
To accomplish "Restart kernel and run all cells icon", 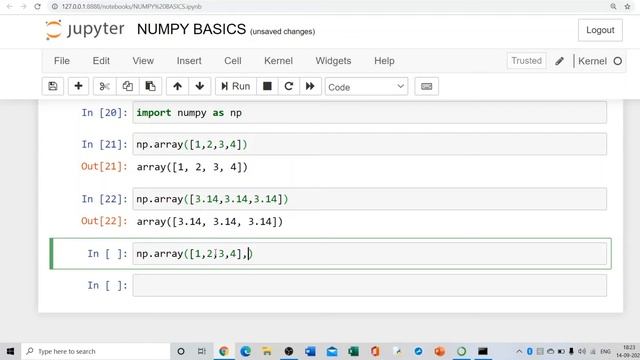I will pyautogui.click(x=310, y=87).
